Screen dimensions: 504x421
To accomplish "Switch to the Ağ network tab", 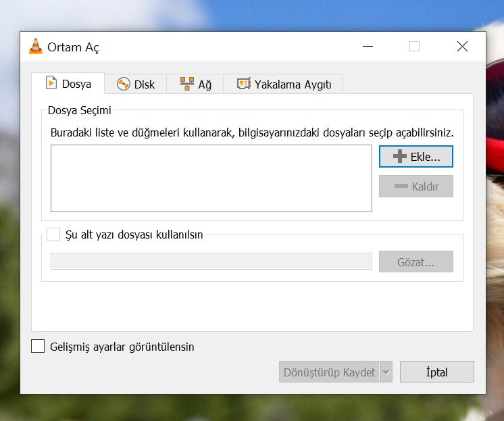I will [196, 84].
